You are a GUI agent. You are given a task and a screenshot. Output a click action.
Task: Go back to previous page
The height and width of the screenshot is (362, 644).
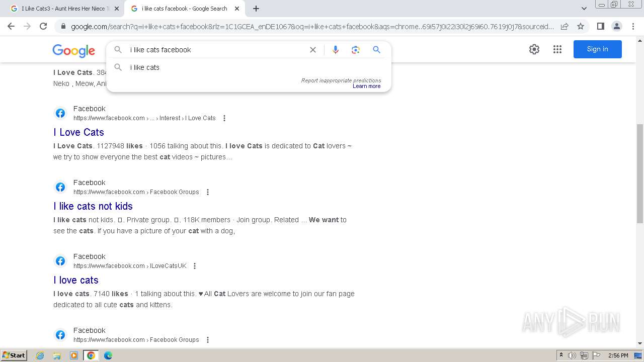11,26
